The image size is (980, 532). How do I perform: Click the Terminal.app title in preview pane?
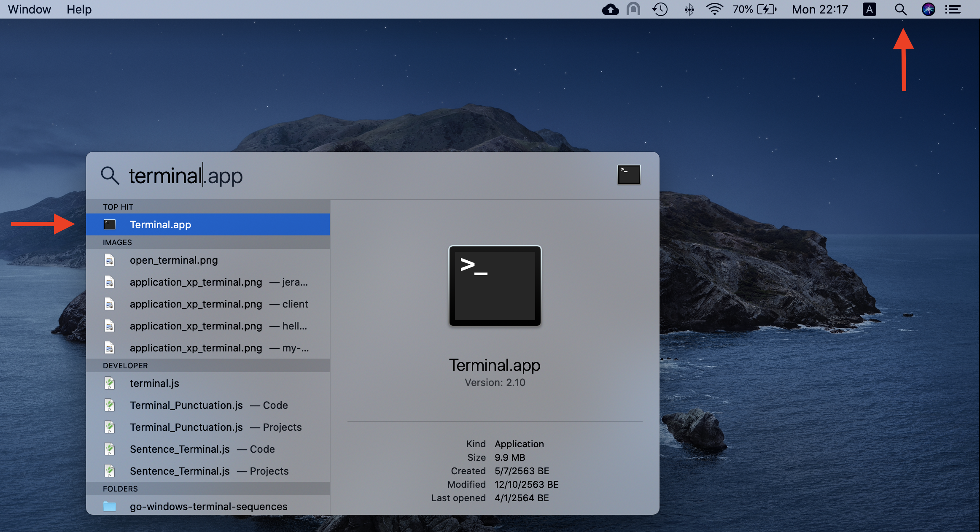[x=495, y=365]
